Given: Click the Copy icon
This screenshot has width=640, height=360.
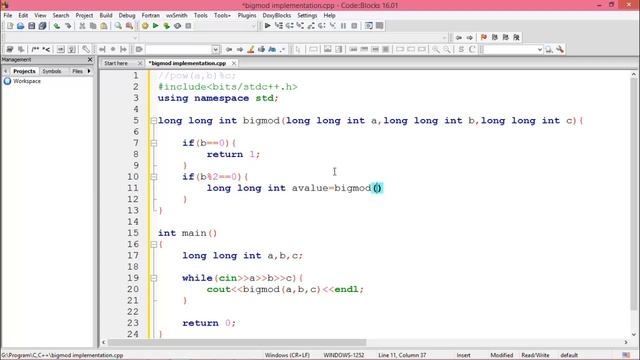Looking at the screenshot, I should coord(93,26).
